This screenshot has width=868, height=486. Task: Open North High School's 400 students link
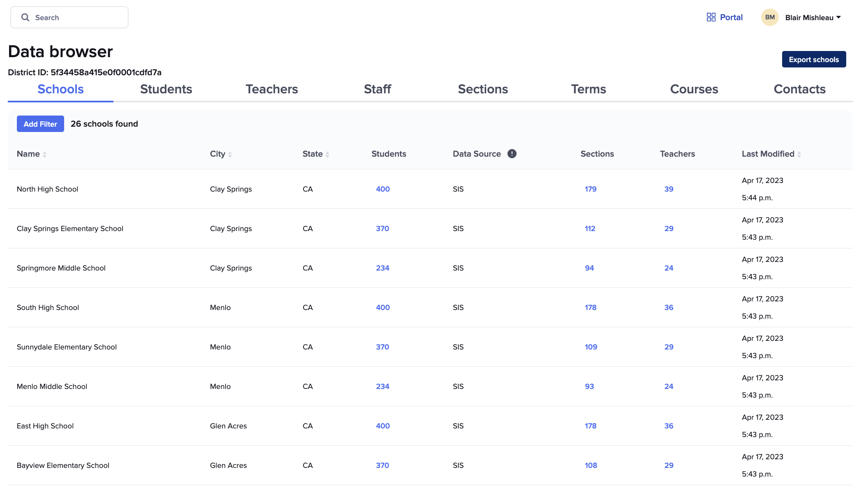click(x=382, y=189)
